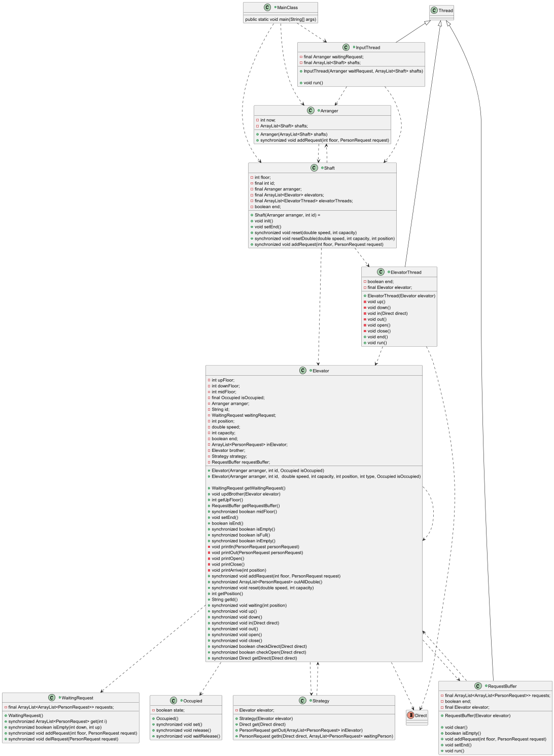Click the main(String[] args) method text
The width and height of the screenshot is (554, 756).
tap(281, 19)
